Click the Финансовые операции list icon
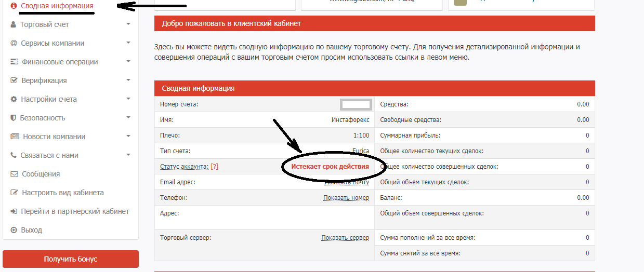 tap(14, 62)
